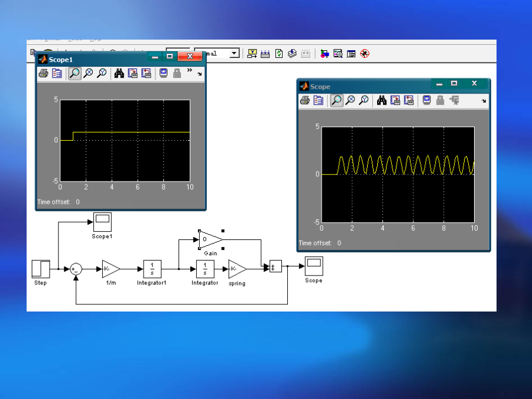
Task: Select Zoom X-axis in the Scope1 toolbar
Action: coord(88,73)
